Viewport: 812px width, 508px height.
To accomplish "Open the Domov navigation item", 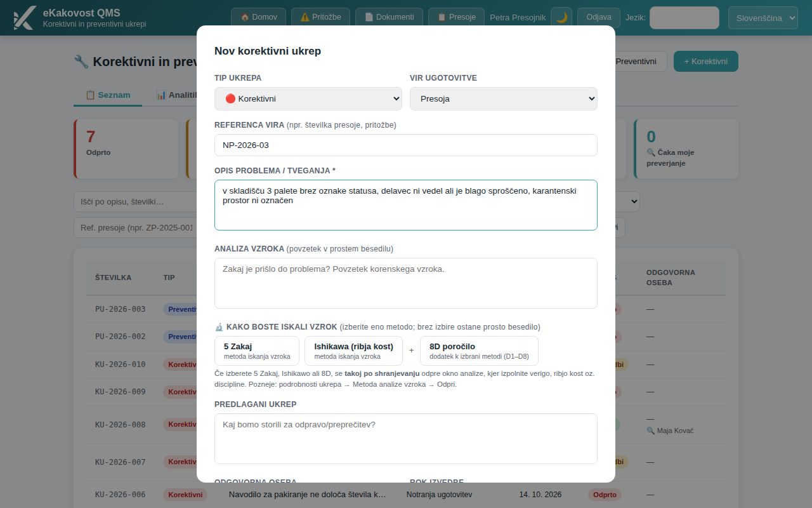I will pyautogui.click(x=258, y=17).
